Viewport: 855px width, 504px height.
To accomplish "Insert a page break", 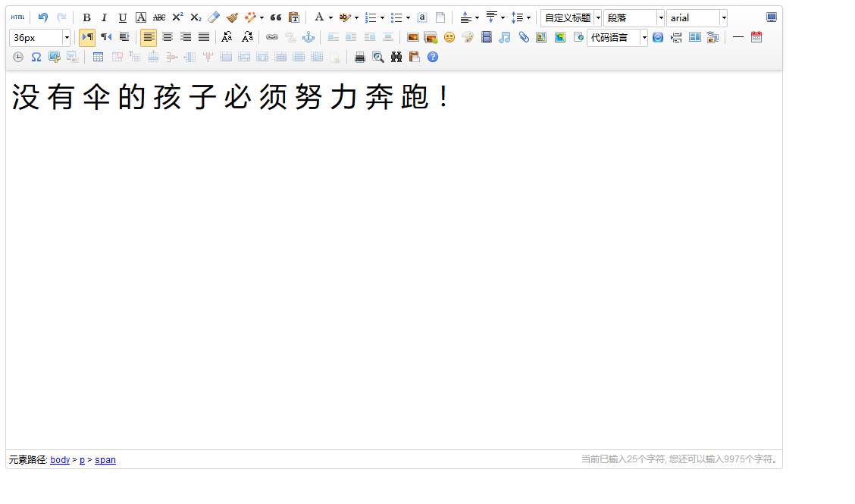I will point(676,37).
